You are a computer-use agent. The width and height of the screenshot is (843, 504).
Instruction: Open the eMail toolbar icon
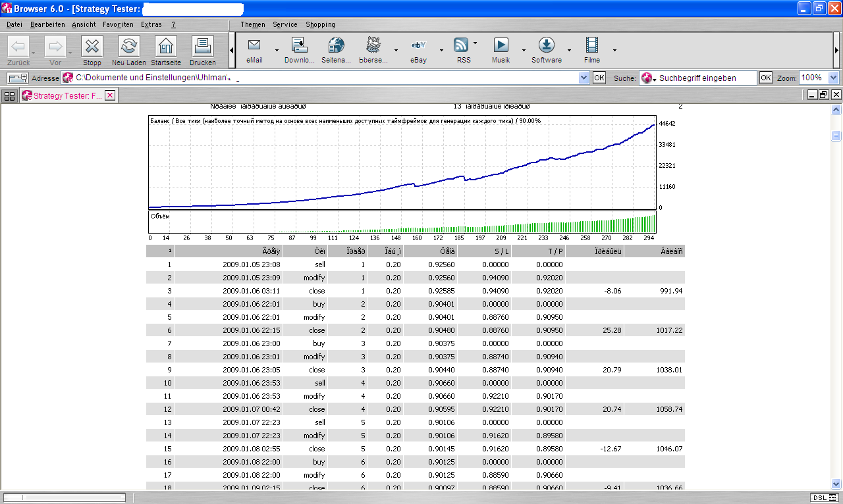[254, 45]
